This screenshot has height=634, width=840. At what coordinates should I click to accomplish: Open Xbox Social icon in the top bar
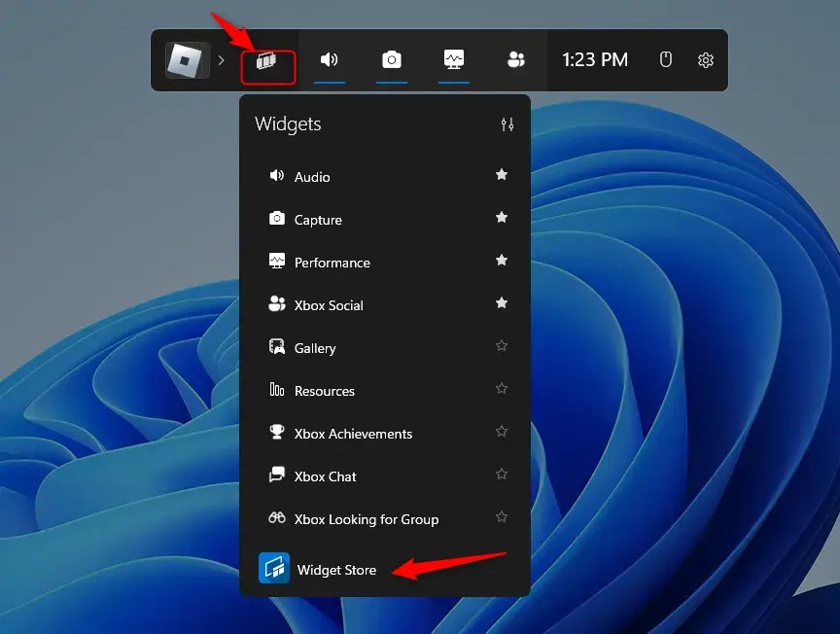516,59
